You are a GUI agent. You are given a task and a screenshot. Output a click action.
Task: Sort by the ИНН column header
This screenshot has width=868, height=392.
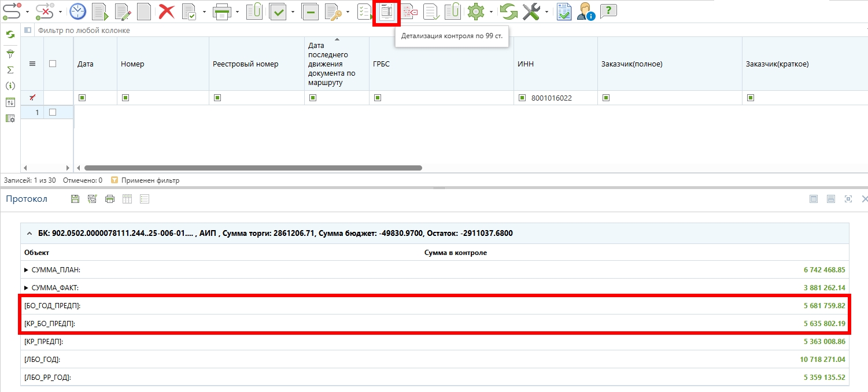(525, 64)
